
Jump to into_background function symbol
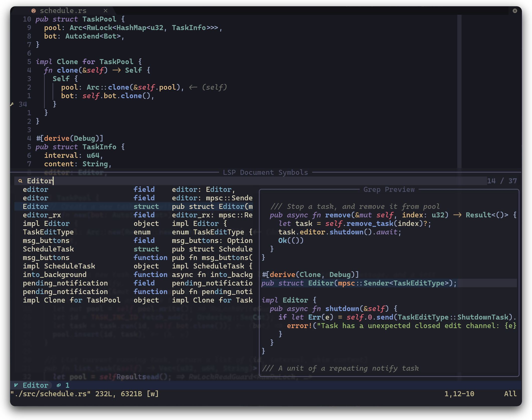click(x=55, y=275)
